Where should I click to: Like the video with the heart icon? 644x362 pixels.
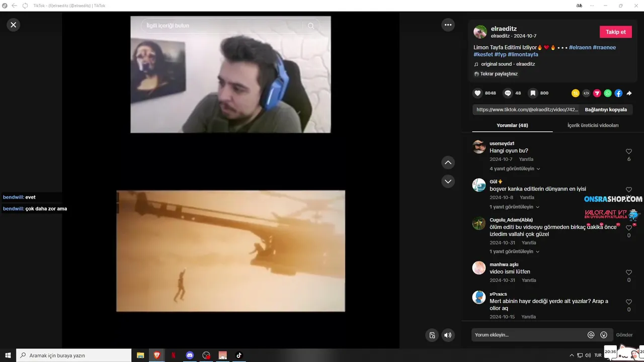click(477, 93)
